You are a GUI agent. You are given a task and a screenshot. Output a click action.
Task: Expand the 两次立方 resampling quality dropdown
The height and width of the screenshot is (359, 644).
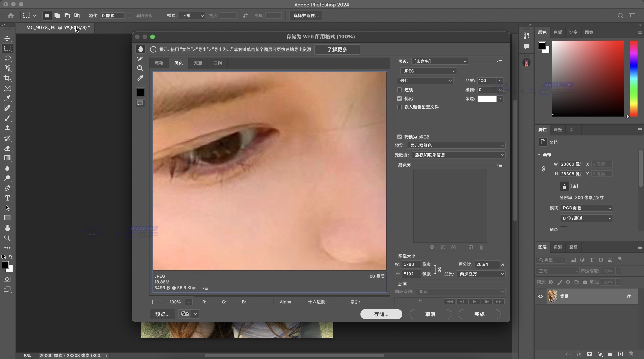pyautogui.click(x=481, y=274)
